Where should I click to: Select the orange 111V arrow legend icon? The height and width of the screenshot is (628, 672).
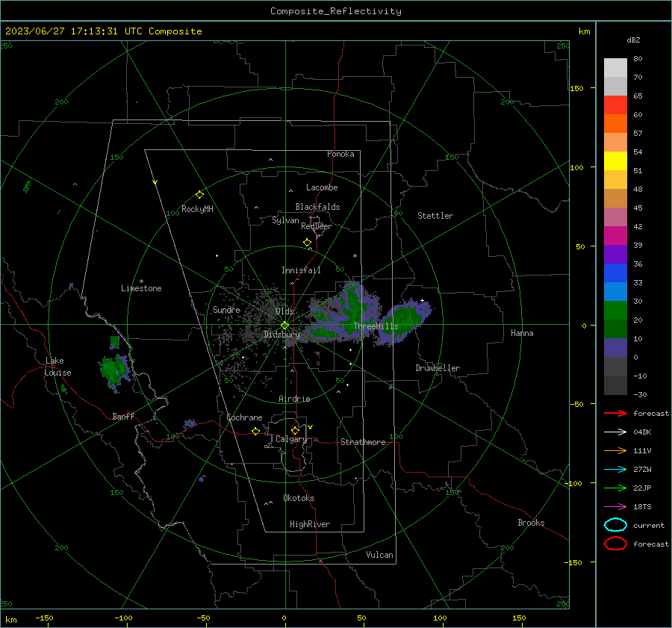[x=615, y=450]
